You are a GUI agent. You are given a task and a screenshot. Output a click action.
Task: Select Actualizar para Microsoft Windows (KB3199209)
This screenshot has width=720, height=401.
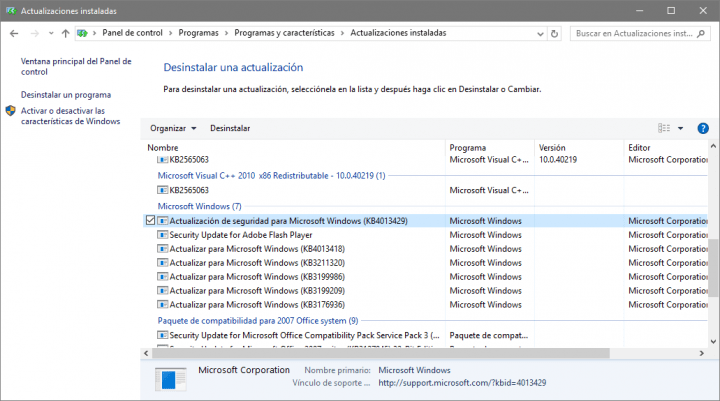[x=257, y=290]
